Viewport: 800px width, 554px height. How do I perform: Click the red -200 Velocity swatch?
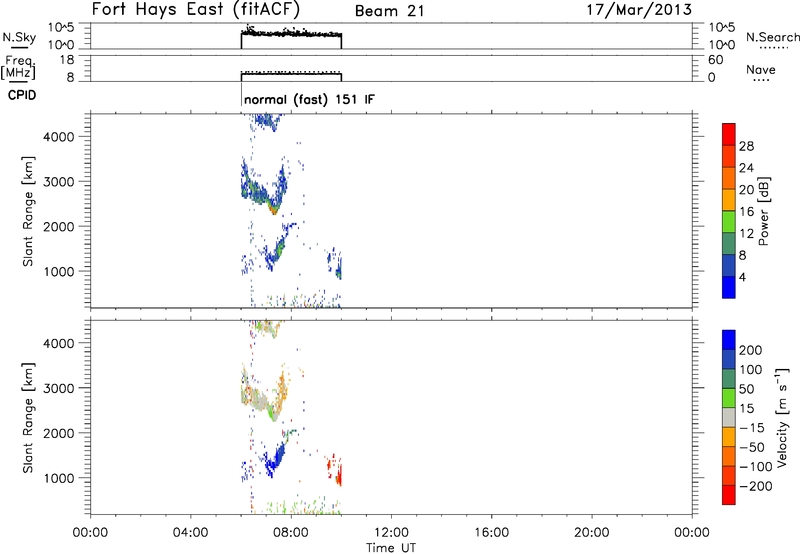coord(729,495)
